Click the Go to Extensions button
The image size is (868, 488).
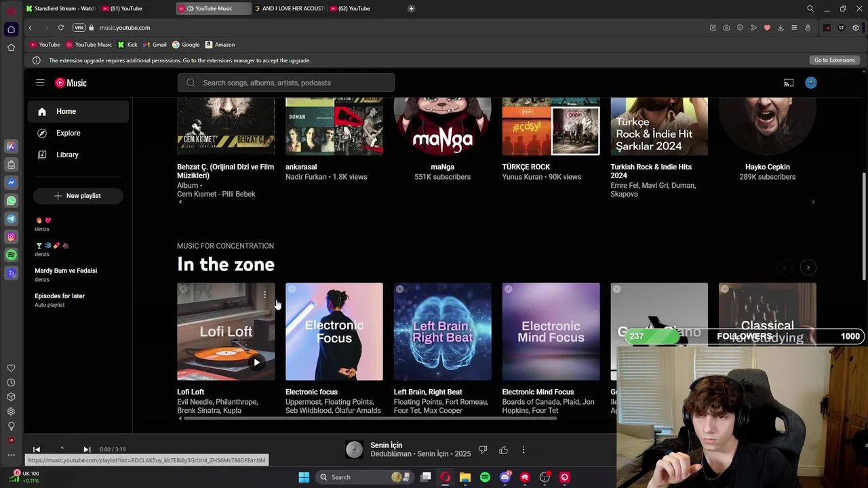[834, 60]
